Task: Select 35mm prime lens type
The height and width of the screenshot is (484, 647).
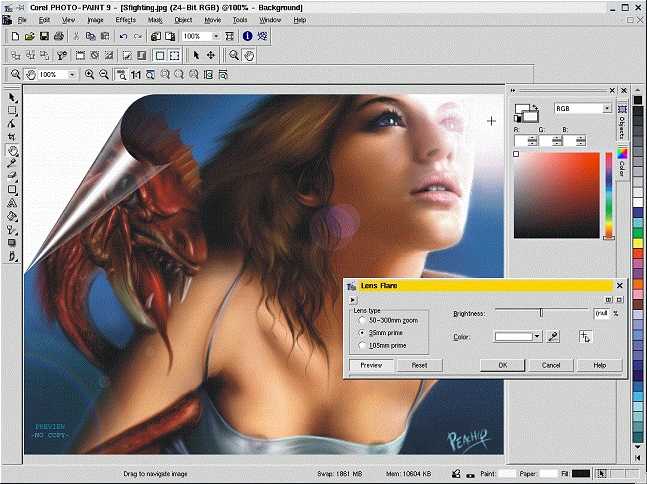Action: [362, 332]
